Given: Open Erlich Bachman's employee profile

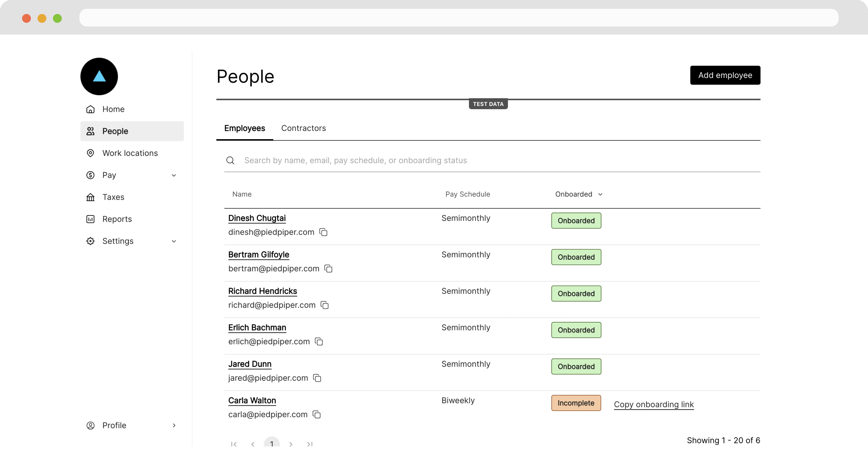Looking at the screenshot, I should pyautogui.click(x=257, y=327).
